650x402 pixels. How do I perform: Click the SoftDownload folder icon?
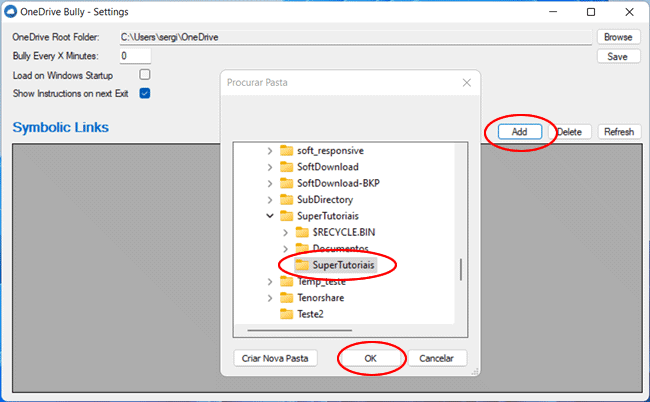287,166
